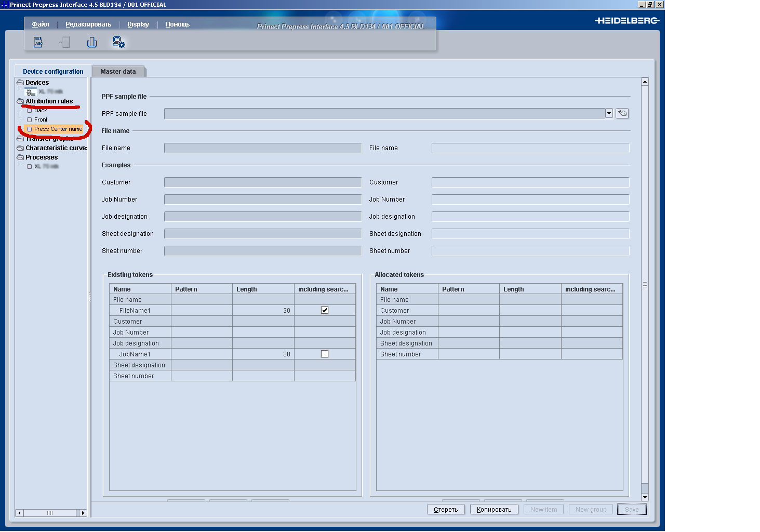Click the app system icon in title bar
The height and width of the screenshot is (532, 760).
[5, 5]
